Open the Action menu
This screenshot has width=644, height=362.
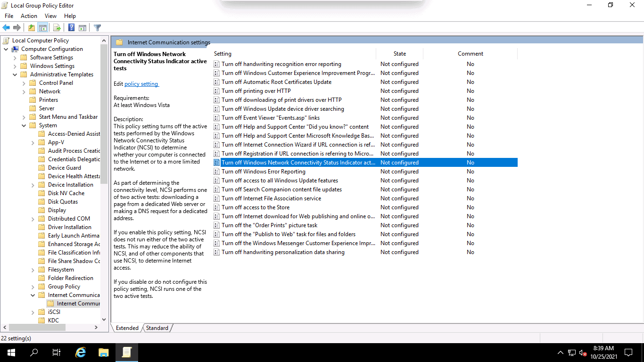pos(29,16)
